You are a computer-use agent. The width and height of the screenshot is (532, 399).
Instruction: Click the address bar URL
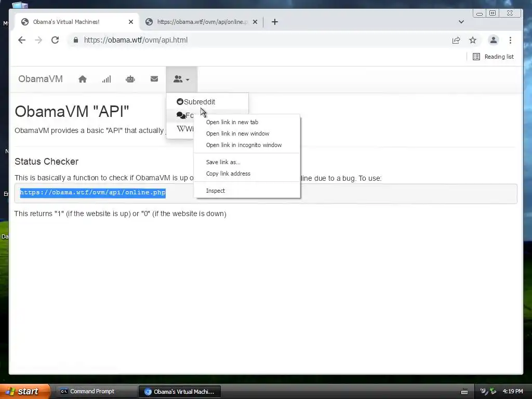136,40
